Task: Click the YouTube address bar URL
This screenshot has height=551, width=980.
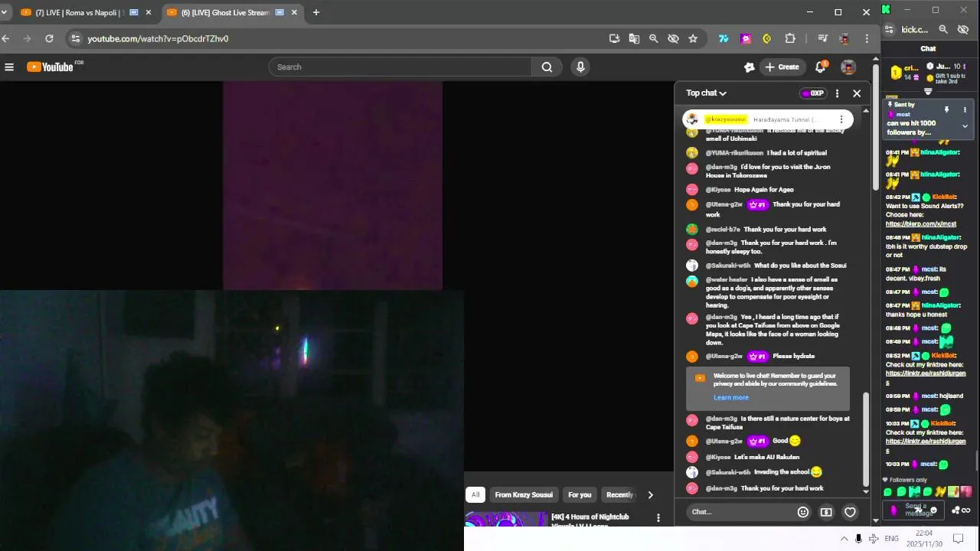Action: (158, 38)
